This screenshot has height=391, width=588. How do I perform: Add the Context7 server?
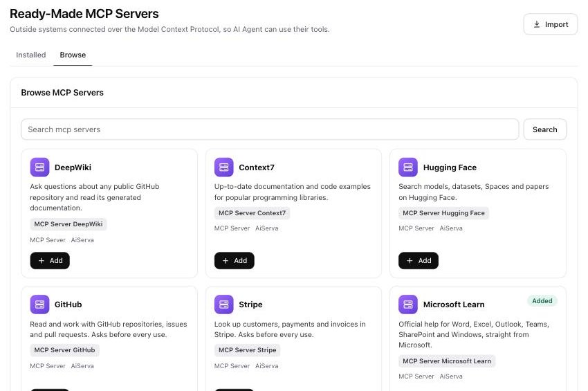point(234,260)
